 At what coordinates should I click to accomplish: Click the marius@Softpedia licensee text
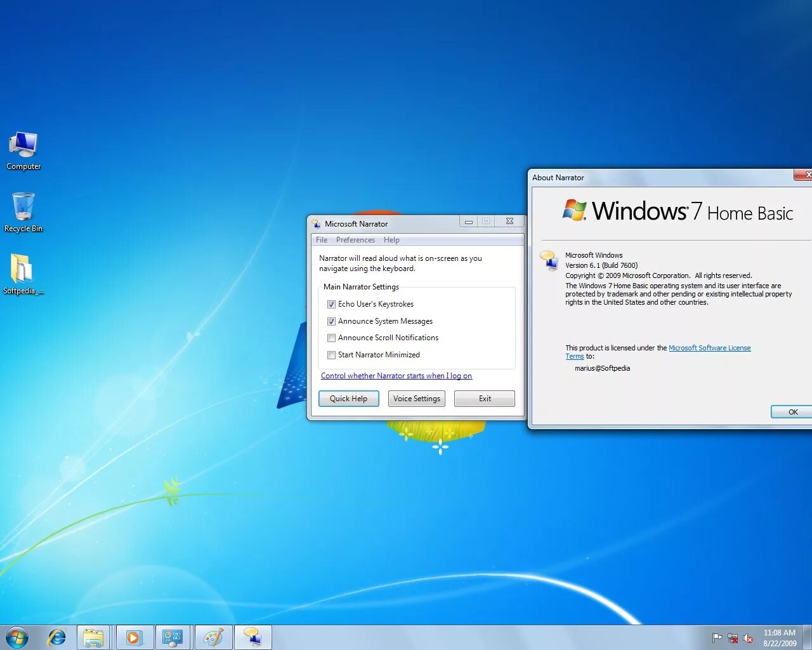coord(602,368)
